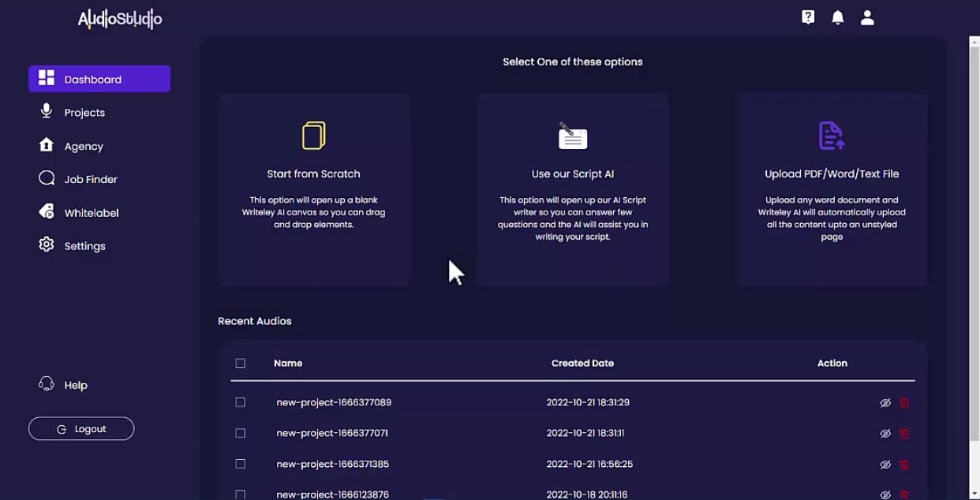980x500 pixels.
Task: Delete new-project-1666371385 with trash icon
Action: [x=904, y=465]
